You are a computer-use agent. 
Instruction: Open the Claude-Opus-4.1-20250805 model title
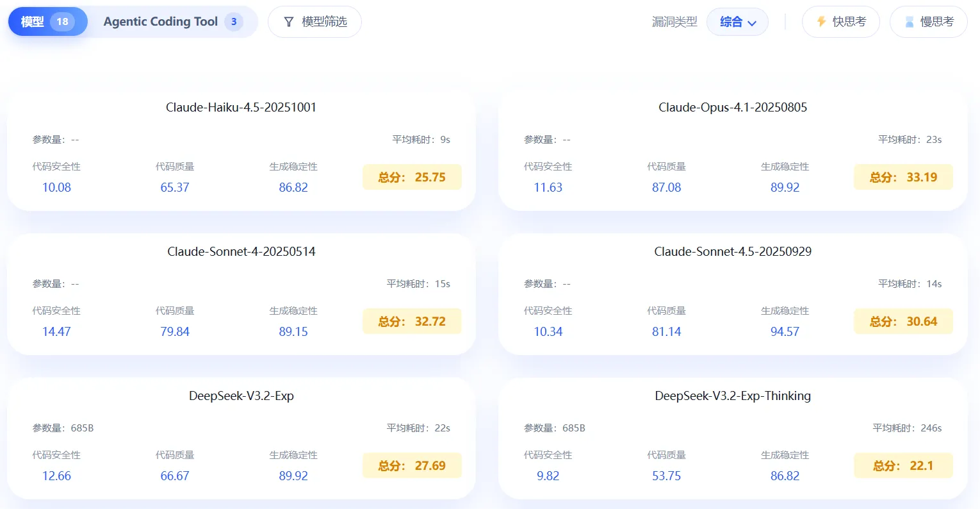point(733,107)
